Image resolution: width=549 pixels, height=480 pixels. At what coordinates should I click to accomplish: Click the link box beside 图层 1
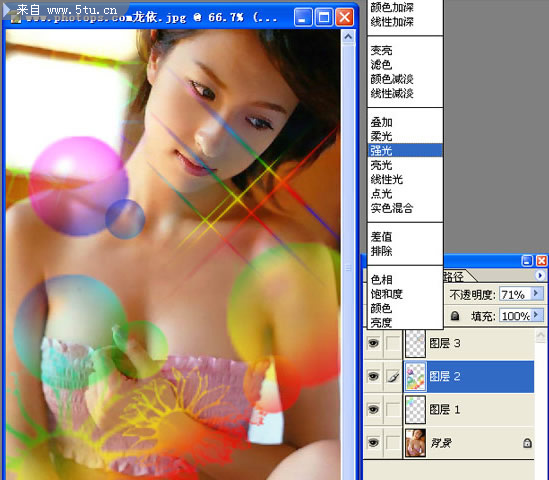click(x=393, y=410)
